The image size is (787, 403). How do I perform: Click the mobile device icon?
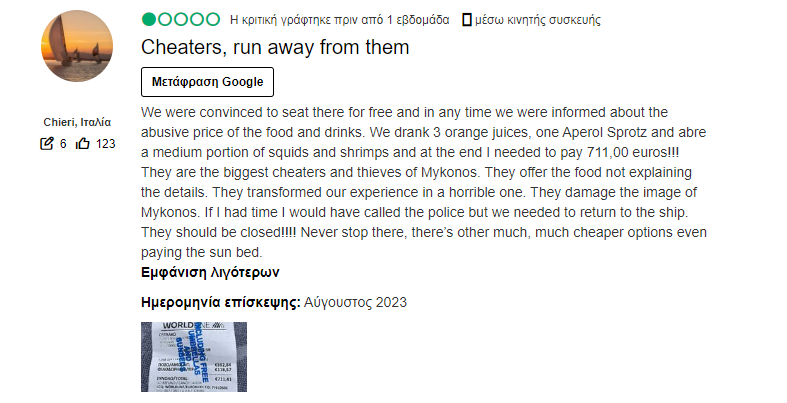pyautogui.click(x=466, y=19)
